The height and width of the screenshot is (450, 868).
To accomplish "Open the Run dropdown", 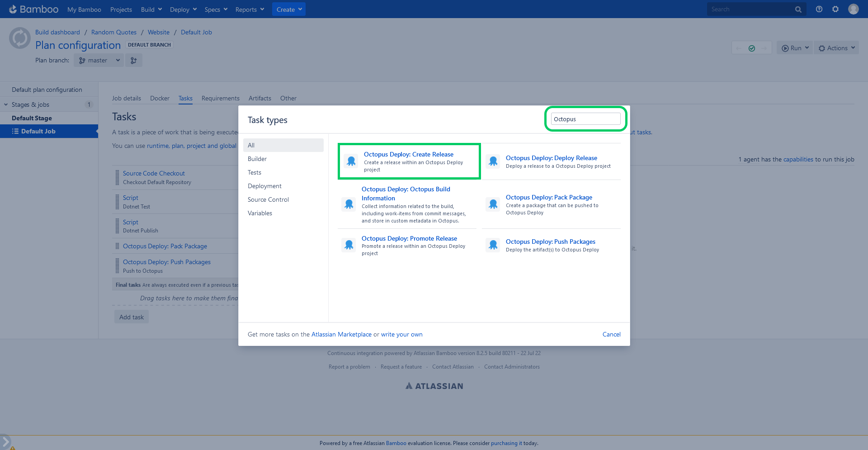I will tap(795, 48).
